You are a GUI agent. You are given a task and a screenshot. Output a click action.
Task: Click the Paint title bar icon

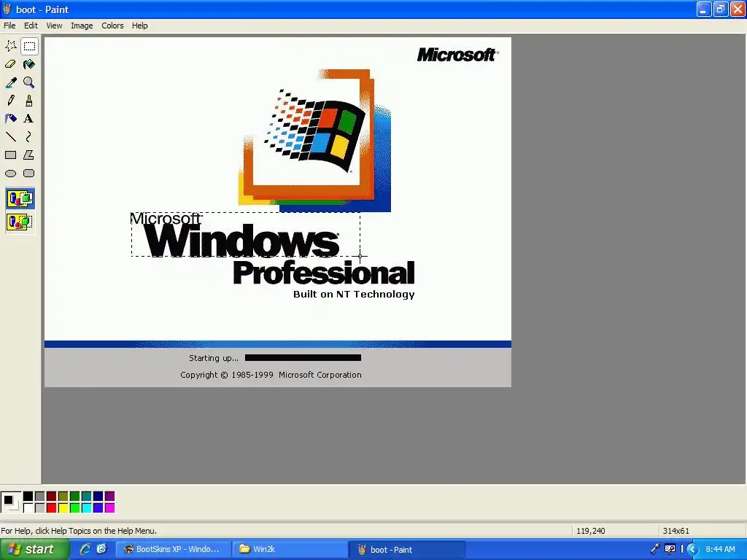[x=7, y=9]
